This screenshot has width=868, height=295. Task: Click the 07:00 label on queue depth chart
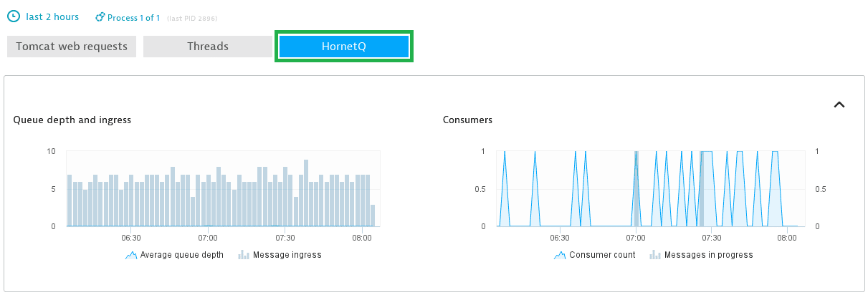point(208,238)
